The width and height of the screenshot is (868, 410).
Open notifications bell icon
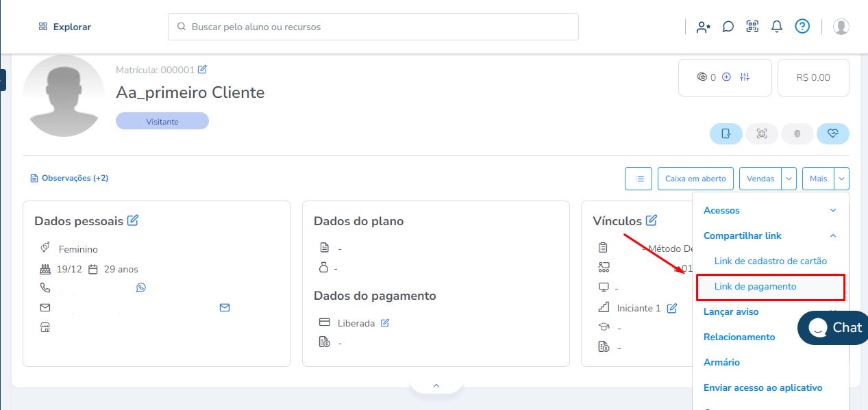pos(776,27)
